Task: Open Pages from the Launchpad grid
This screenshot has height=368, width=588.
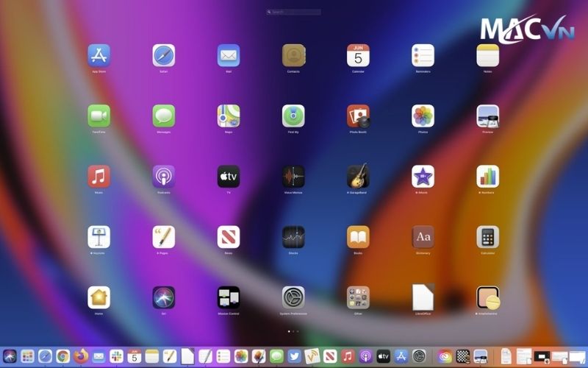Action: coord(164,237)
